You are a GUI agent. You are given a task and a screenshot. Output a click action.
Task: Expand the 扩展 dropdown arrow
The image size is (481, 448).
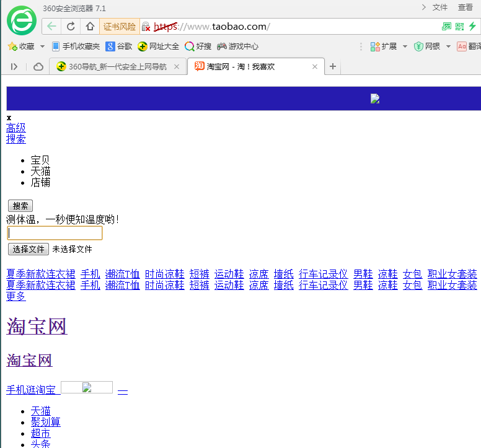[x=405, y=46]
